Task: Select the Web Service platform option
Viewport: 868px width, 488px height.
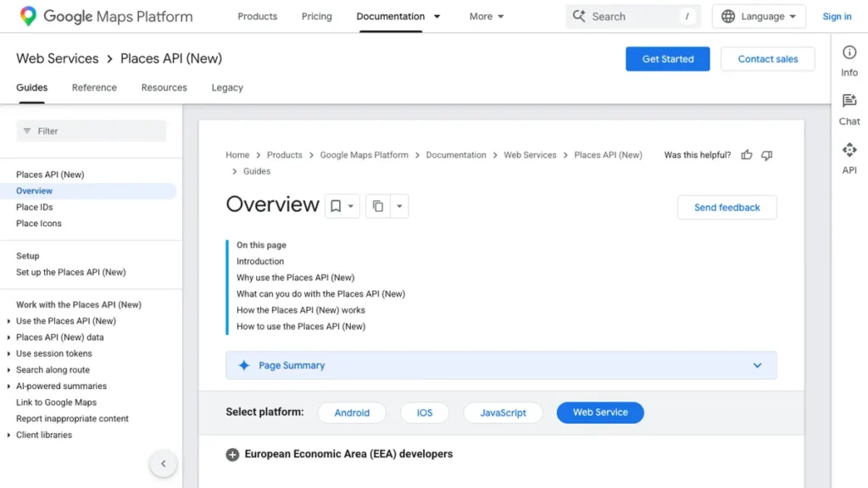Action: pos(600,413)
